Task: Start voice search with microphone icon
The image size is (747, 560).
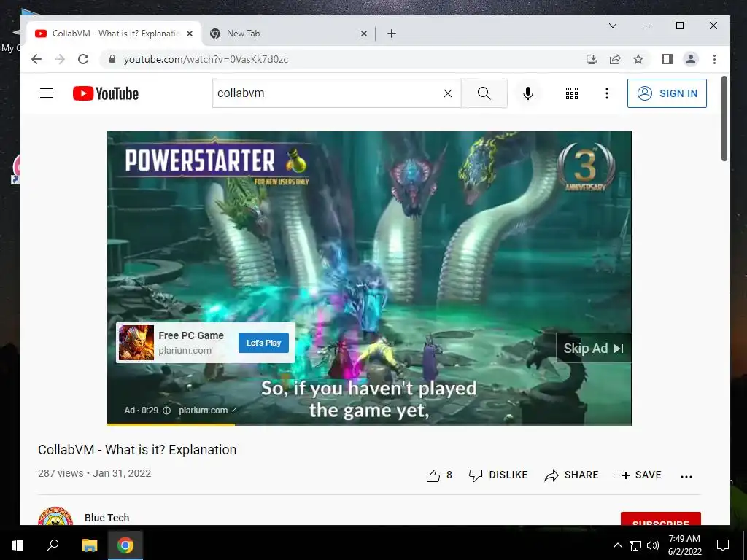Action: coord(528,93)
